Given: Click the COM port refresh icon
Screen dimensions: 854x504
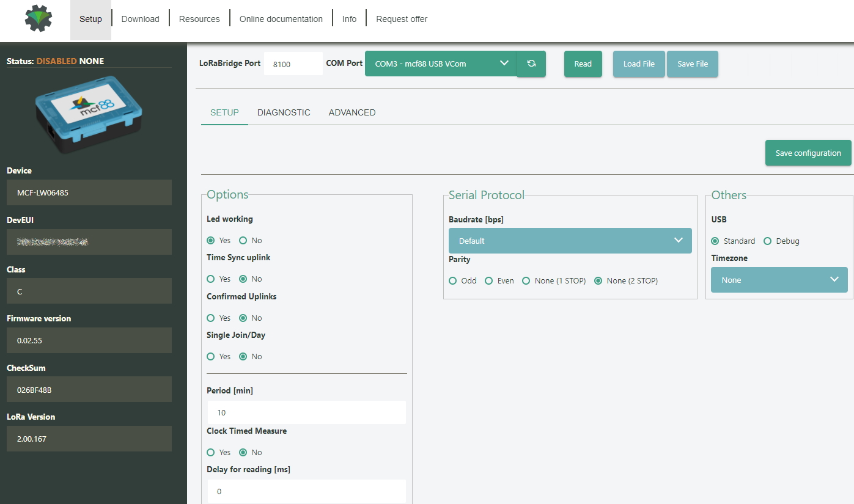Looking at the screenshot, I should (x=531, y=64).
